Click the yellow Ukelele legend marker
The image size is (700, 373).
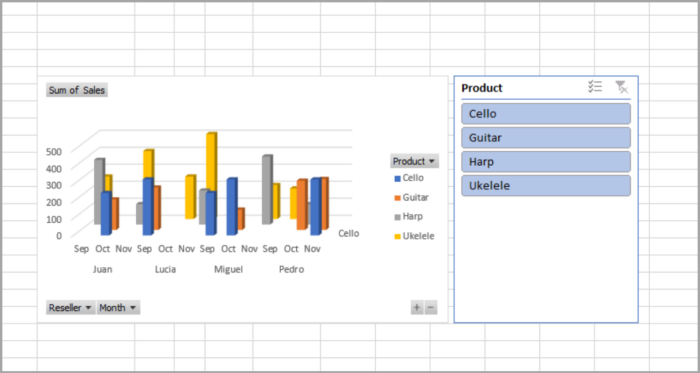397,237
